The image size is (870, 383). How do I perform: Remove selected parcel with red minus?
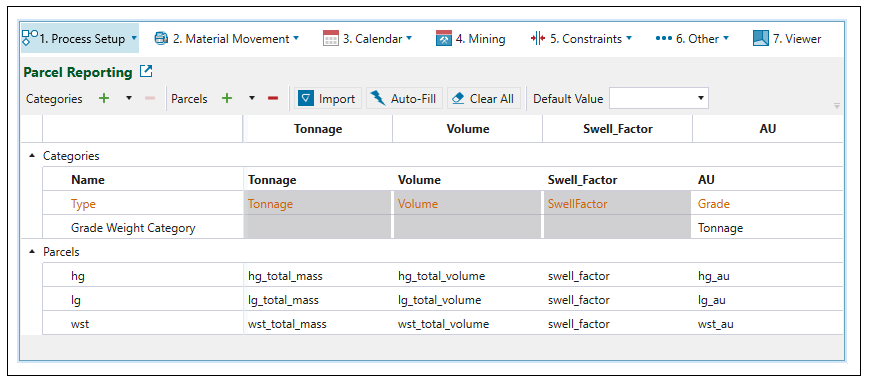tap(272, 98)
